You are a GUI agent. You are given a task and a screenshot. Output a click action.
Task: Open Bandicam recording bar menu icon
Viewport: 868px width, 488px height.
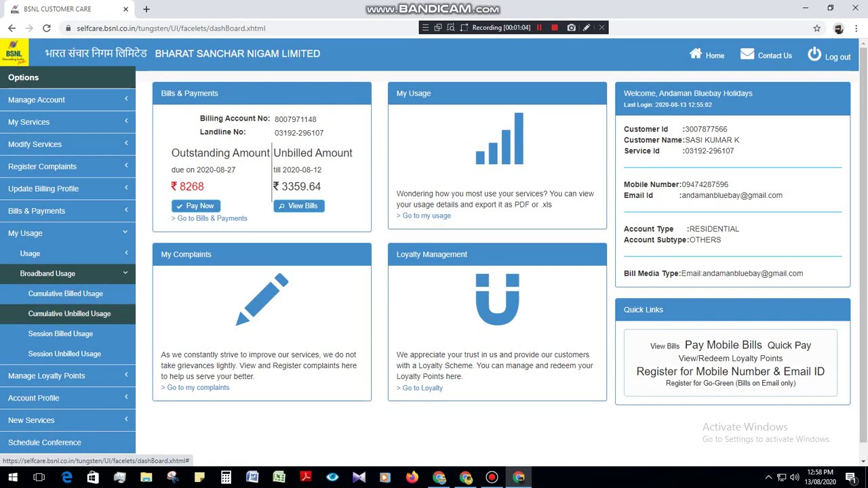pos(425,28)
